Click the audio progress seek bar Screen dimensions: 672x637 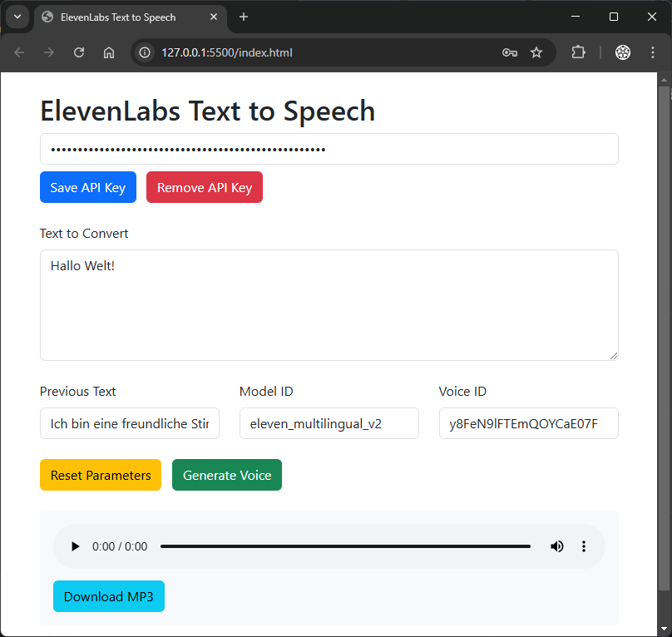click(345, 546)
